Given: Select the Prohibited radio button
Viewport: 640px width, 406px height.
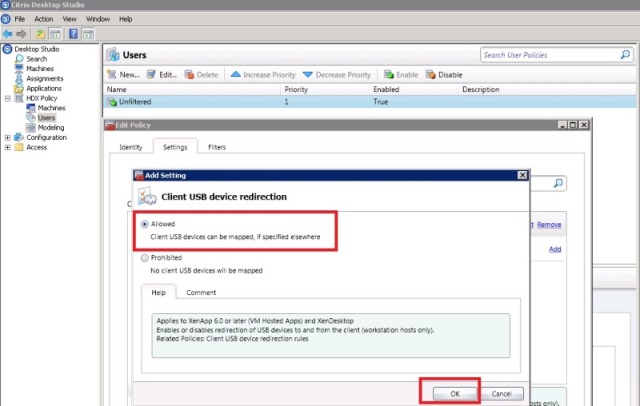Looking at the screenshot, I should point(145,257).
